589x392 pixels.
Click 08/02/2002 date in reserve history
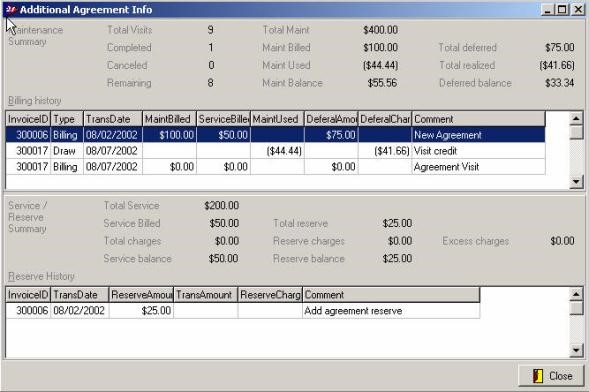pyautogui.click(x=80, y=311)
